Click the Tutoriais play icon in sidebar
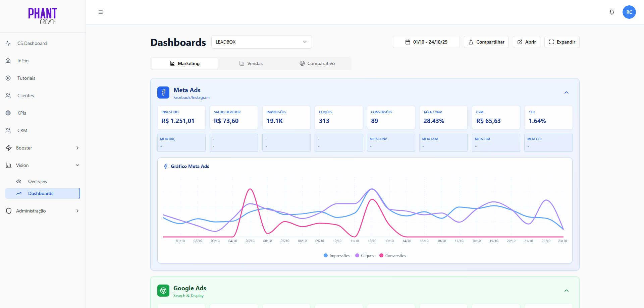This screenshot has width=644, height=308. click(8, 78)
